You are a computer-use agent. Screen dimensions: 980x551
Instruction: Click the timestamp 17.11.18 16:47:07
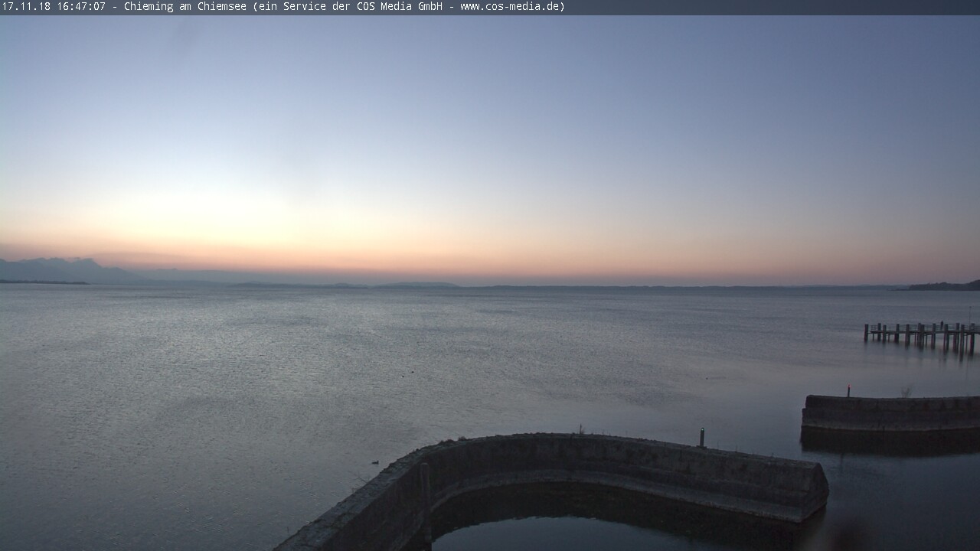54,7
